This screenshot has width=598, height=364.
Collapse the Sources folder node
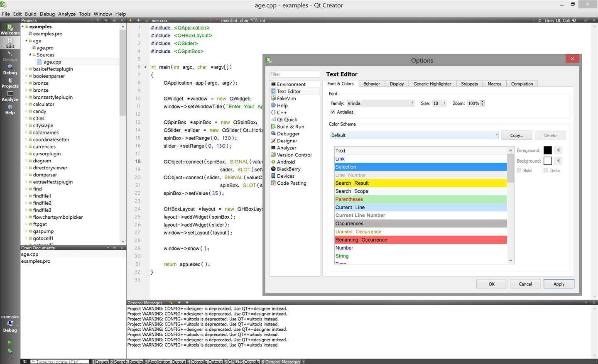[30, 55]
